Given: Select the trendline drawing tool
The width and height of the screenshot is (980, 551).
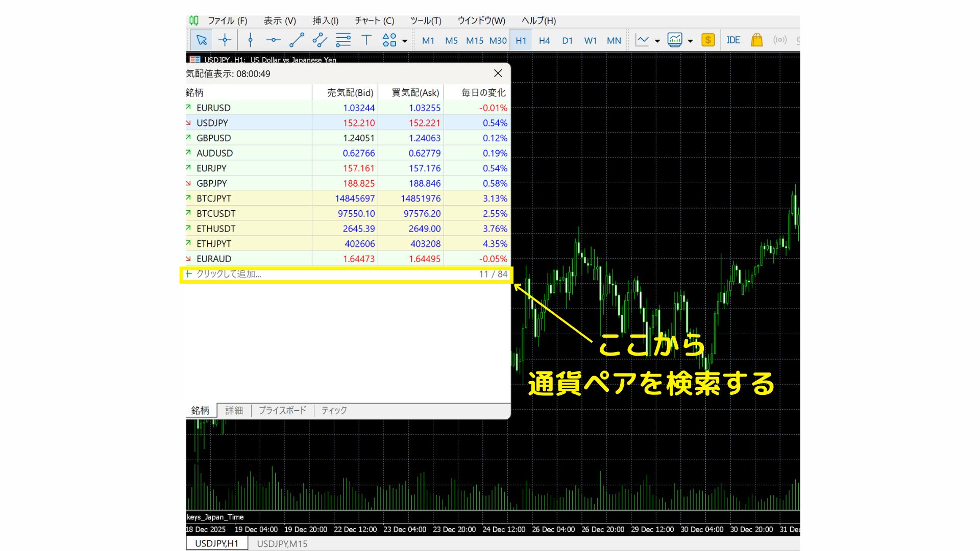Looking at the screenshot, I should pos(296,39).
